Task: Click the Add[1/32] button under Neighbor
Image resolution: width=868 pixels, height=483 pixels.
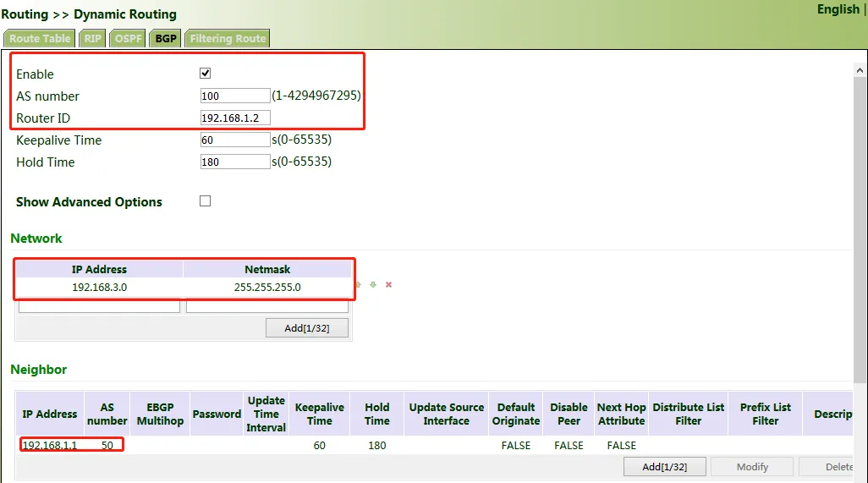Action: pyautogui.click(x=664, y=466)
